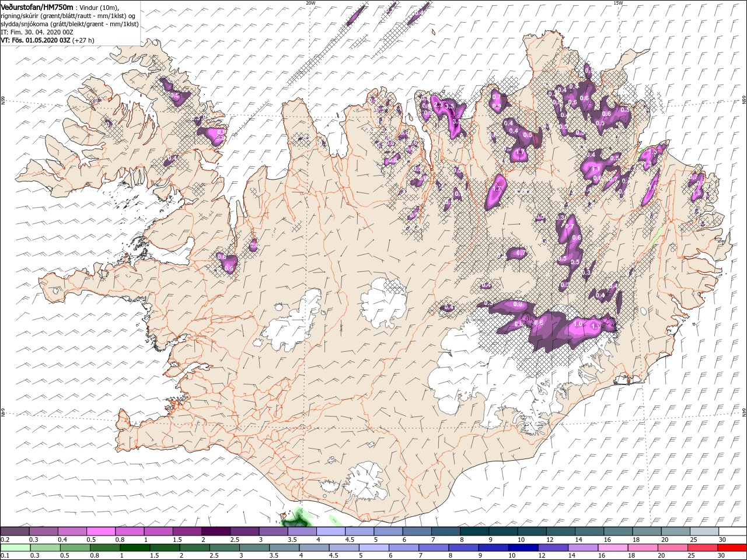Pick bright red rain swatch after 30
747x560 pixels.
[x=732, y=548]
